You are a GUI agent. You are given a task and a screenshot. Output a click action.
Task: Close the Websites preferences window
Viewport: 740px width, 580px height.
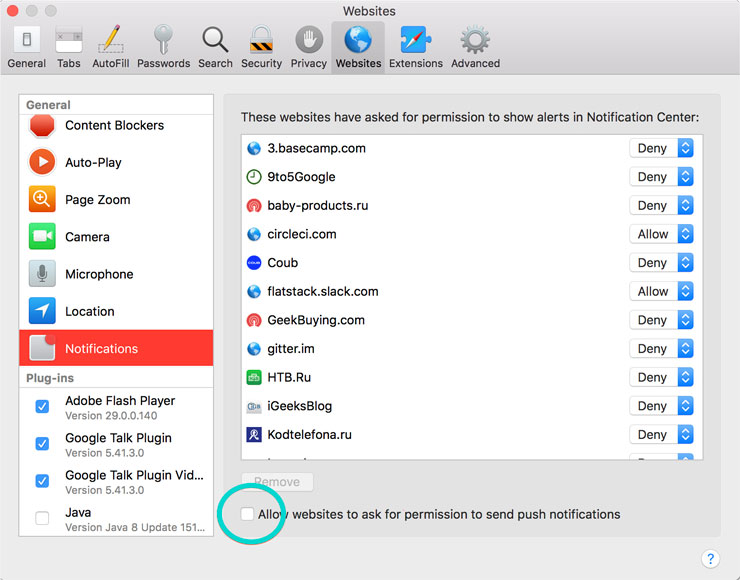click(x=13, y=10)
